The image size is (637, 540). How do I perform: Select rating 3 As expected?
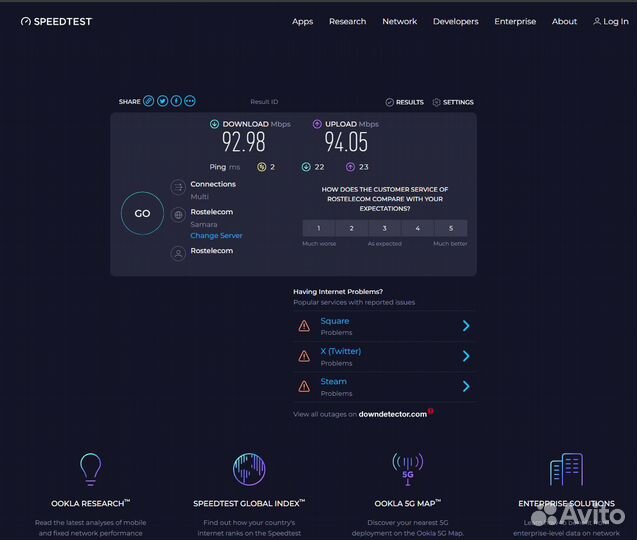[384, 228]
